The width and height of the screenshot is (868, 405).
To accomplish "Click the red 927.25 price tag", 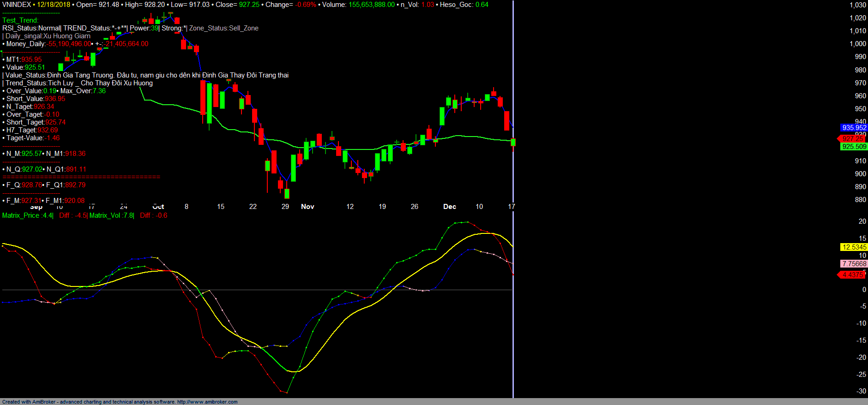I will 852,138.
